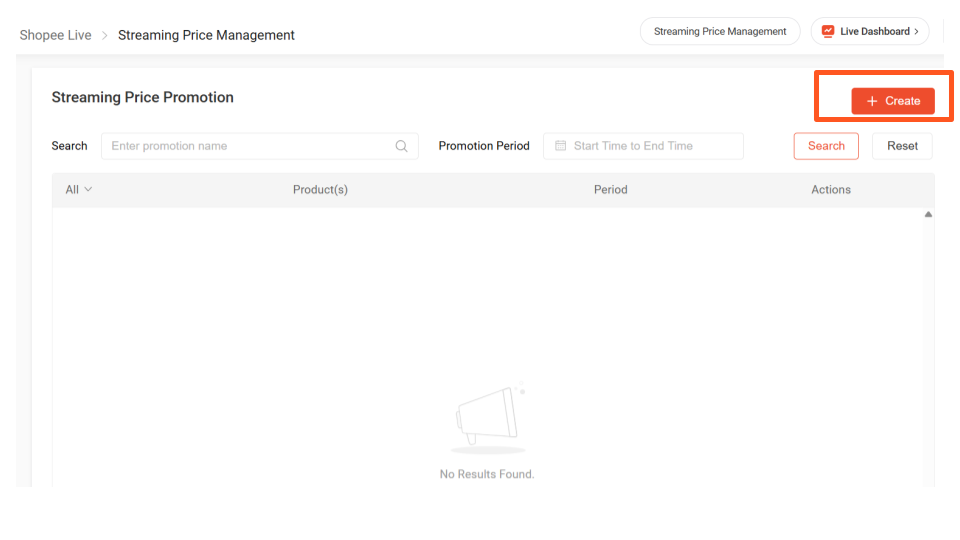This screenshot has width=960, height=540.
Task: Click the Live Dashboard chart icon
Action: (x=828, y=31)
